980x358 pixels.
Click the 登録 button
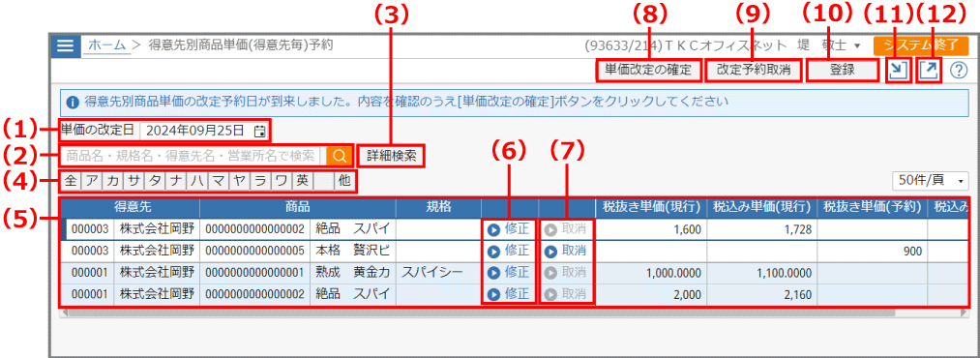click(842, 71)
